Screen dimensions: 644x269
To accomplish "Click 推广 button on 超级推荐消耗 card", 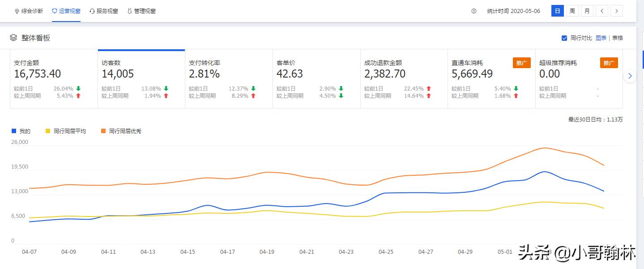I will tap(609, 63).
